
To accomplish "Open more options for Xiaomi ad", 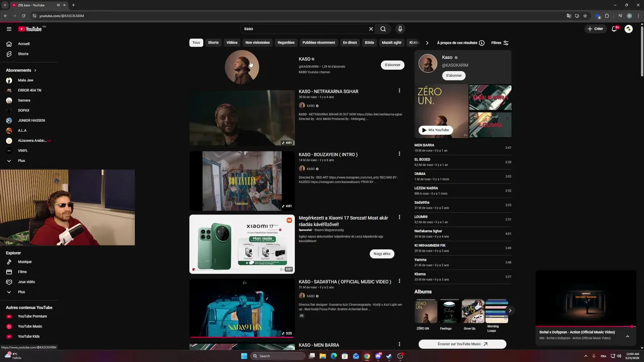I will [x=399, y=217].
